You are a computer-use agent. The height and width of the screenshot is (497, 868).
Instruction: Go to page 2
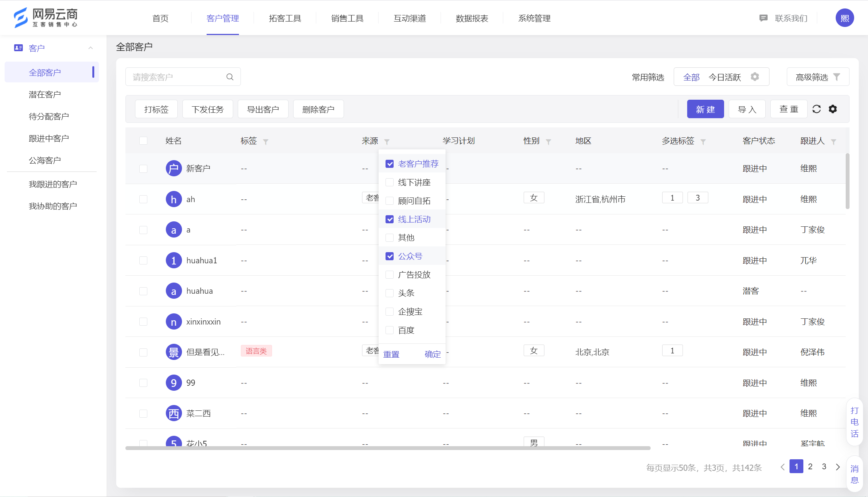[x=810, y=467]
